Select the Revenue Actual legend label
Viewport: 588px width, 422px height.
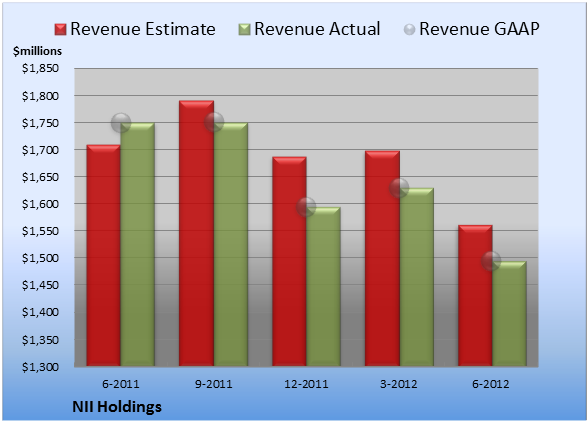point(317,29)
